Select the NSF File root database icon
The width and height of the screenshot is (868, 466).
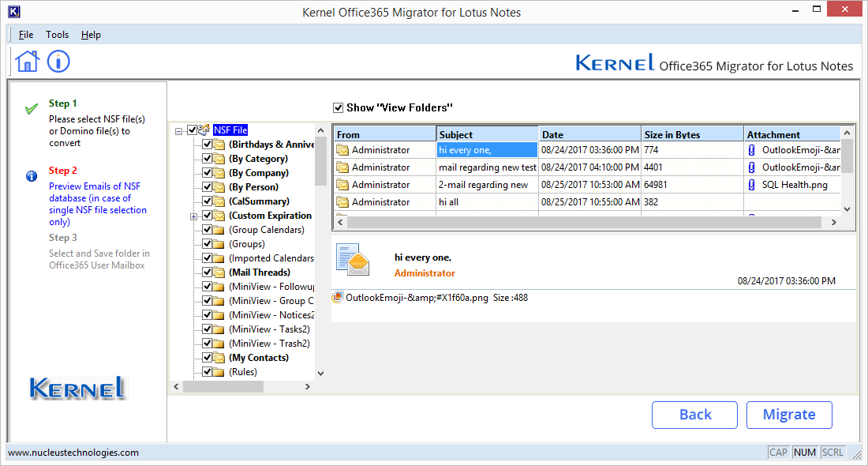pyautogui.click(x=204, y=130)
